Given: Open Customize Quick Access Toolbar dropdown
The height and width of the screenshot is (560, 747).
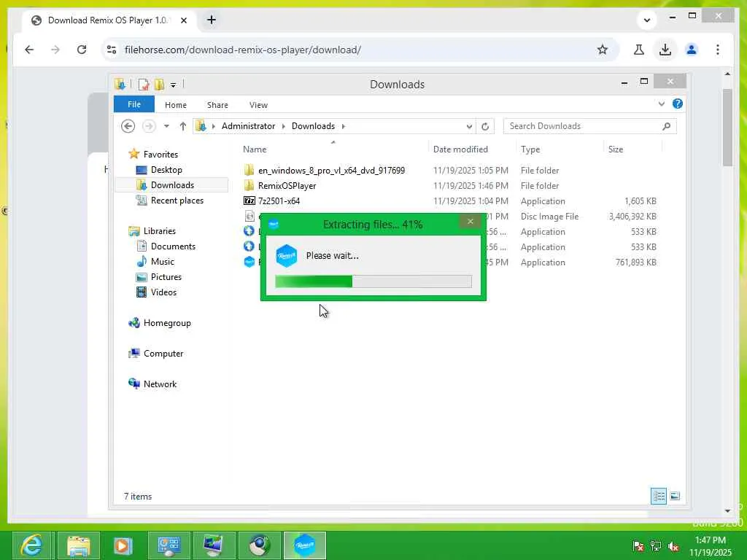Looking at the screenshot, I should coord(174,85).
